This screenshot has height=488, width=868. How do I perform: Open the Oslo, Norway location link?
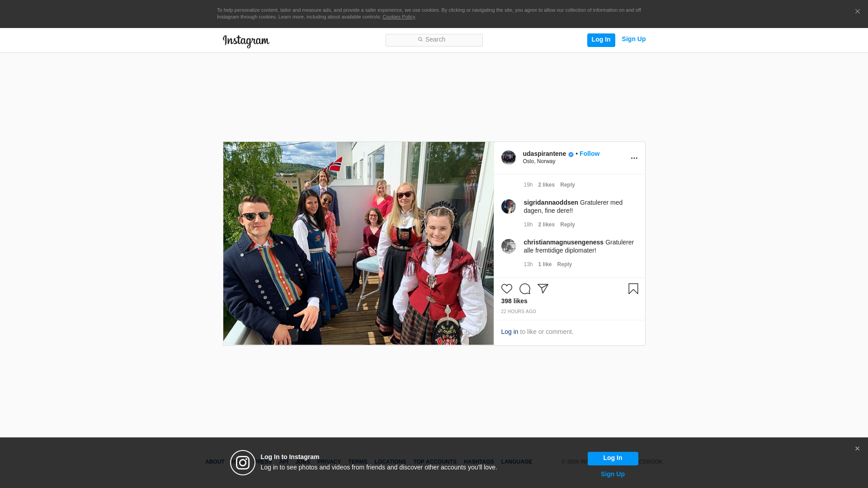pyautogui.click(x=539, y=161)
